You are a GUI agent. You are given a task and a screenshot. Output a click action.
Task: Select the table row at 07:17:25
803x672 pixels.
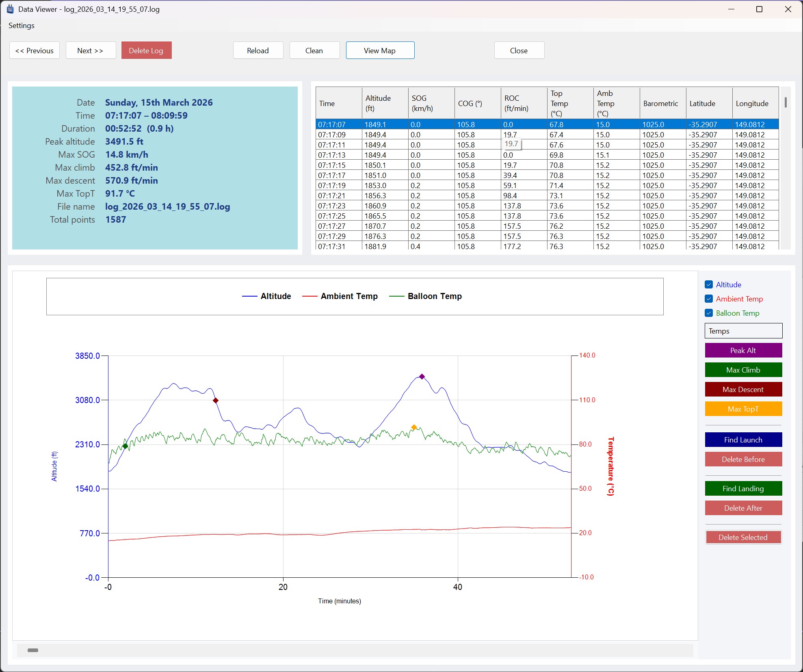(x=547, y=216)
